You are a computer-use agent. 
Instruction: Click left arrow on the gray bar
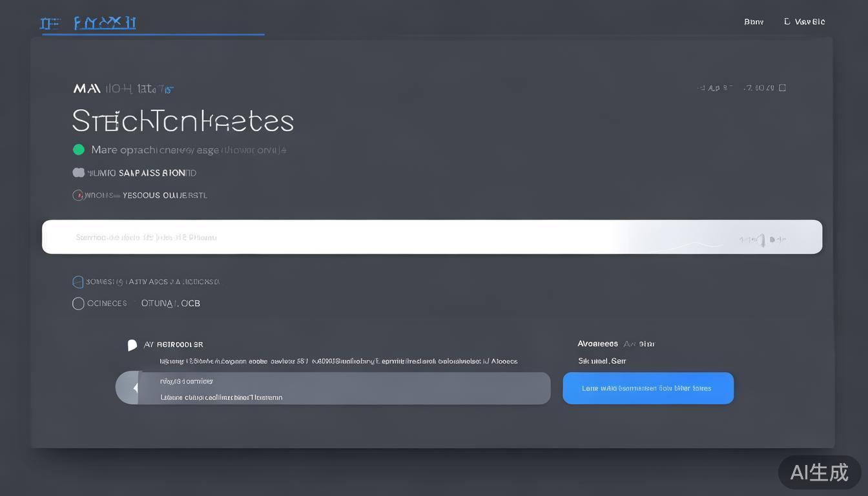135,388
